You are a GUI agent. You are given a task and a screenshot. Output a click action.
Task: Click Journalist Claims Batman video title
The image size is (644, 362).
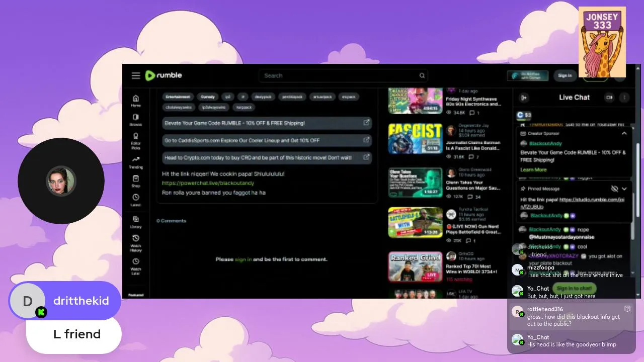[x=473, y=146]
